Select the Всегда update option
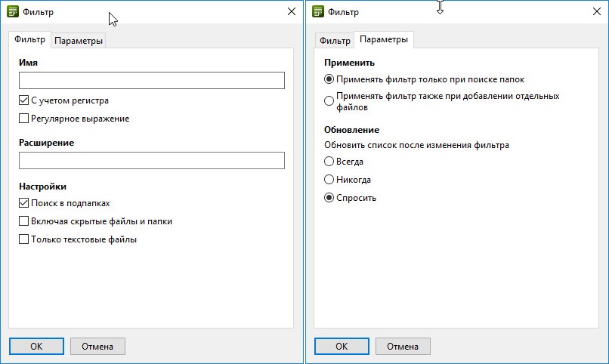This screenshot has height=364, width=609. tap(329, 162)
